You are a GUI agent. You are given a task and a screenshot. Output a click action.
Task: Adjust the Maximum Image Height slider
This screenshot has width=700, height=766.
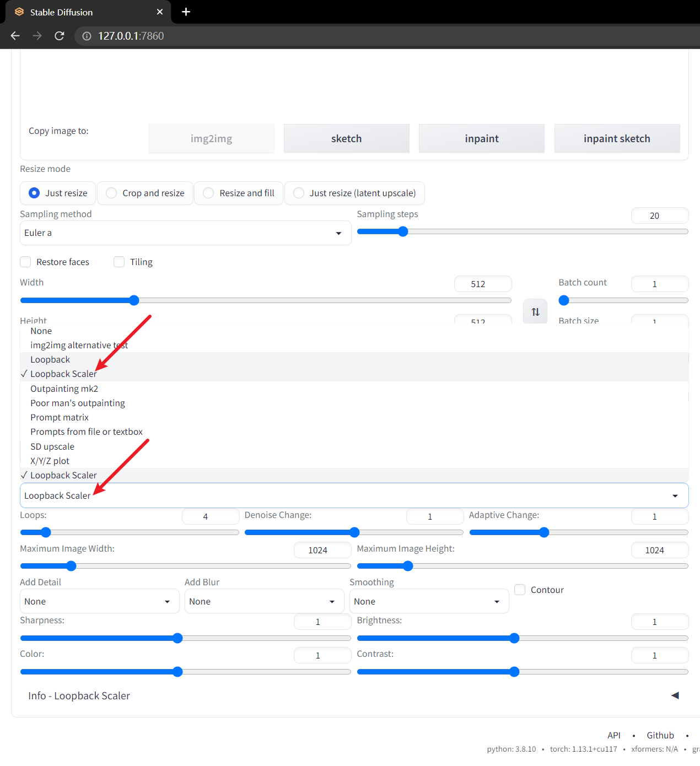(x=523, y=566)
